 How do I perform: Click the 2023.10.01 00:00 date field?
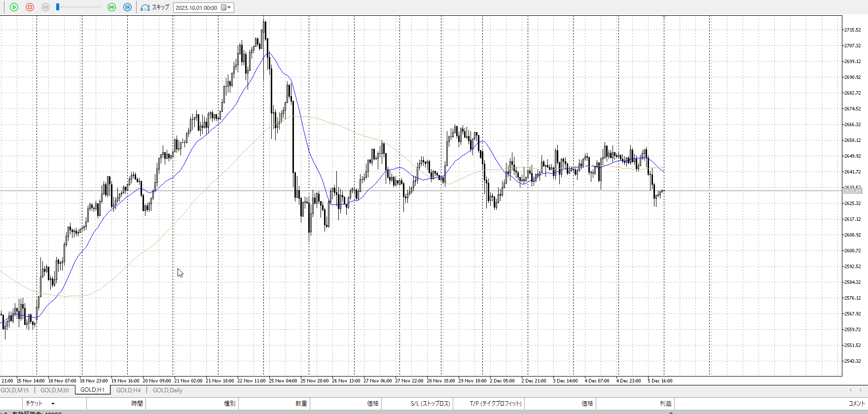[196, 8]
